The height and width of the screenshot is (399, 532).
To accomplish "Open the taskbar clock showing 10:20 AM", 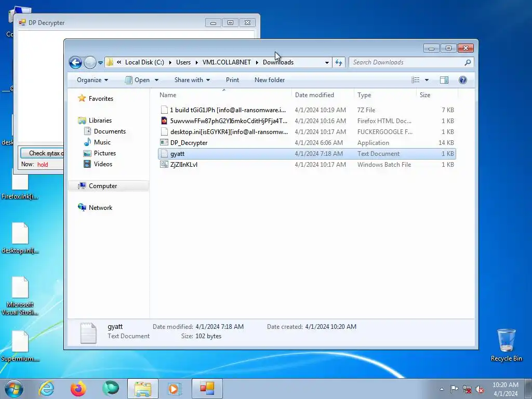I will point(505,389).
